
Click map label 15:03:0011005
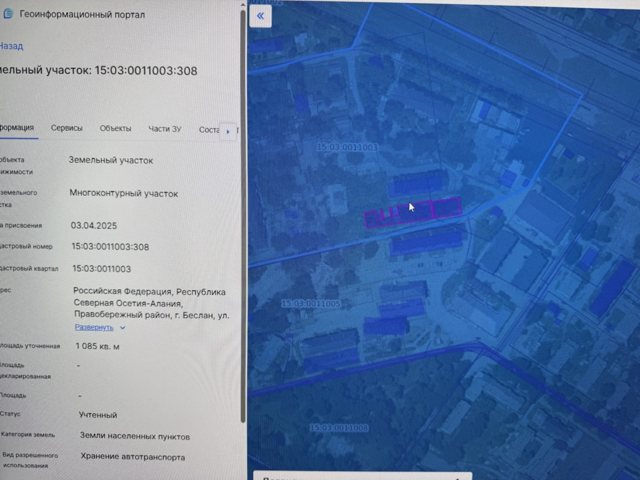[x=311, y=304]
